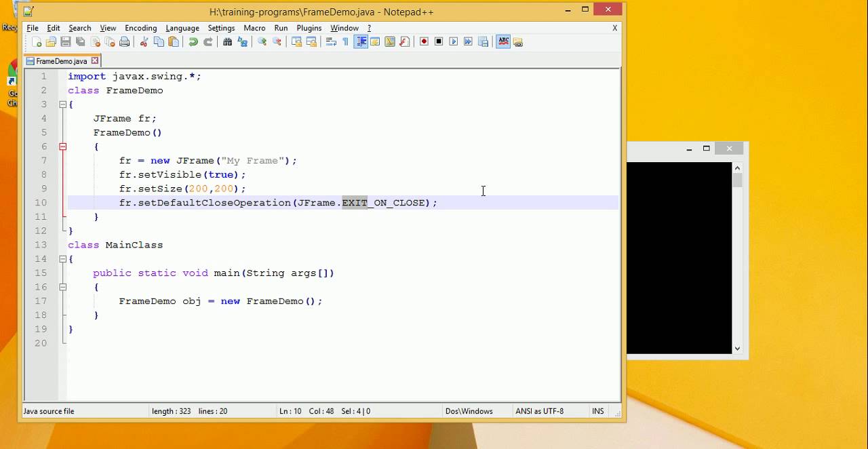Open the Edit menu
868x449 pixels.
coord(54,28)
